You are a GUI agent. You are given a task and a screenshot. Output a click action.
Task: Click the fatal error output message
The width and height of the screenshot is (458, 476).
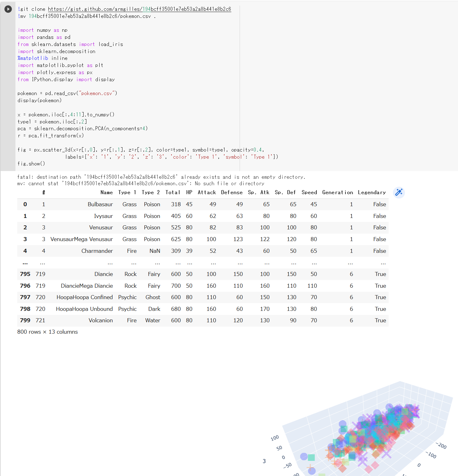click(161, 177)
